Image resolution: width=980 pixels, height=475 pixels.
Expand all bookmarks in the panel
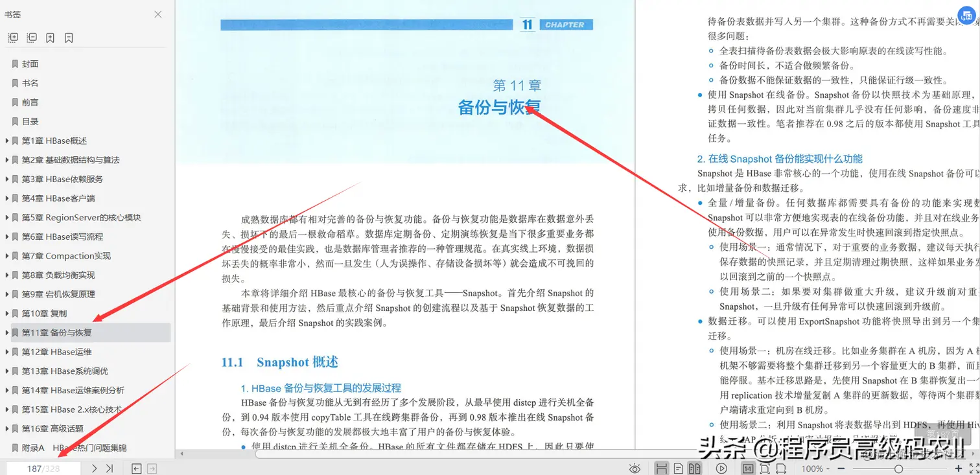13,38
